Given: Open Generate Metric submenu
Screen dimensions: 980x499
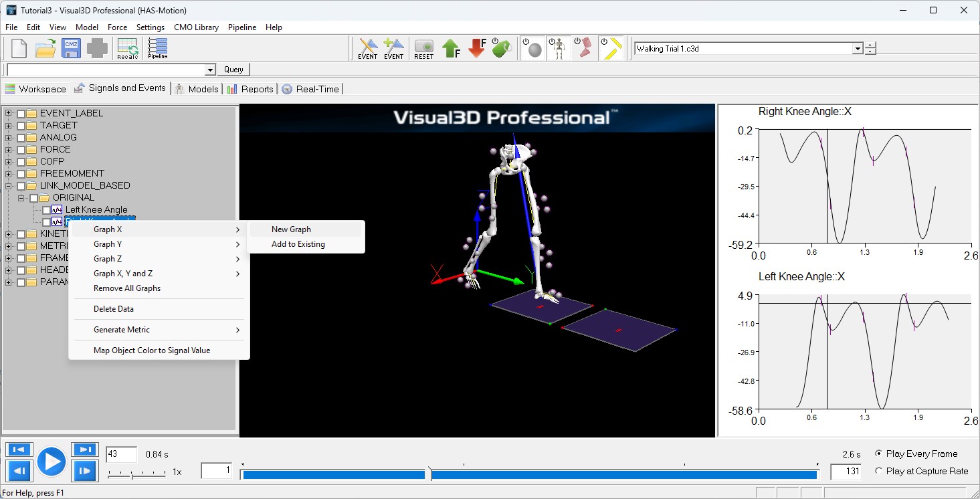Looking at the screenshot, I should coord(159,330).
